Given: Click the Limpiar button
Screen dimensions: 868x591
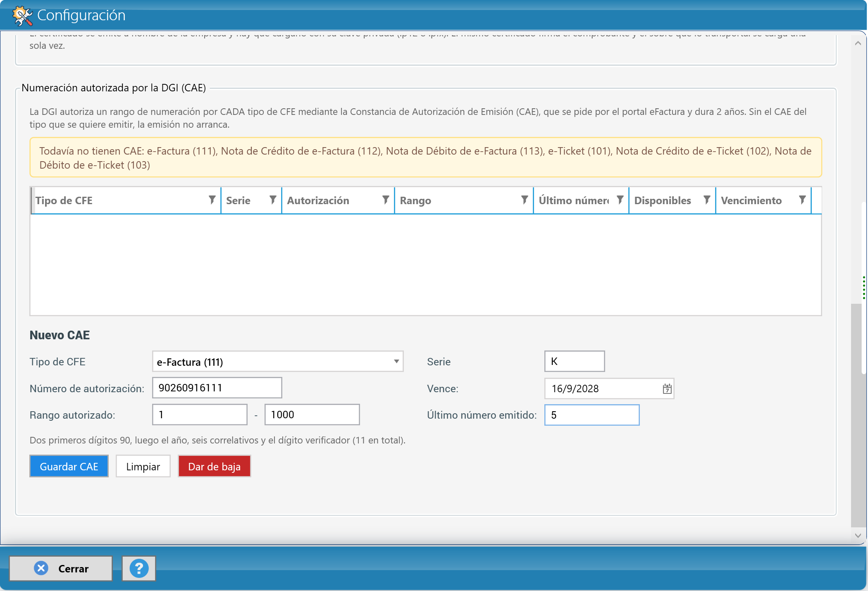Looking at the screenshot, I should [x=143, y=467].
